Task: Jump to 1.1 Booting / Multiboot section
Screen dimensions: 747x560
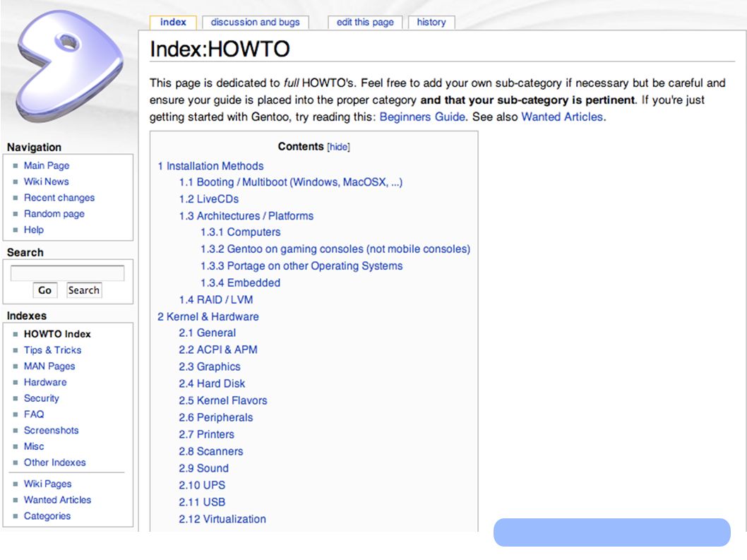Action: pos(291,182)
